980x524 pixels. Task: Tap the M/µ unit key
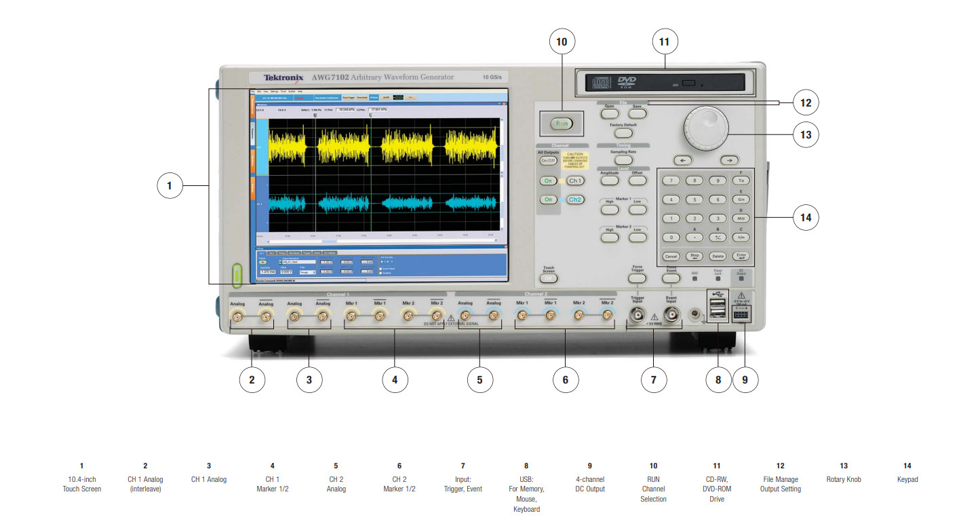741,219
